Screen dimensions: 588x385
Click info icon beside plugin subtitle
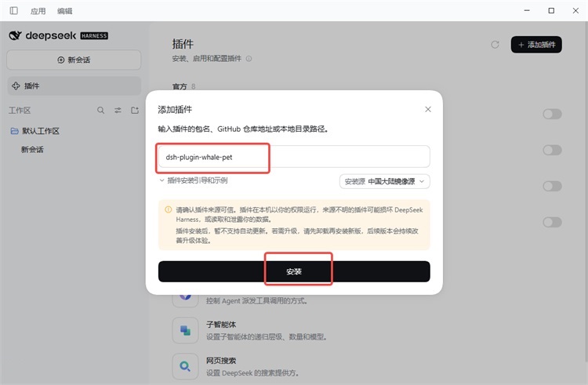coord(249,59)
